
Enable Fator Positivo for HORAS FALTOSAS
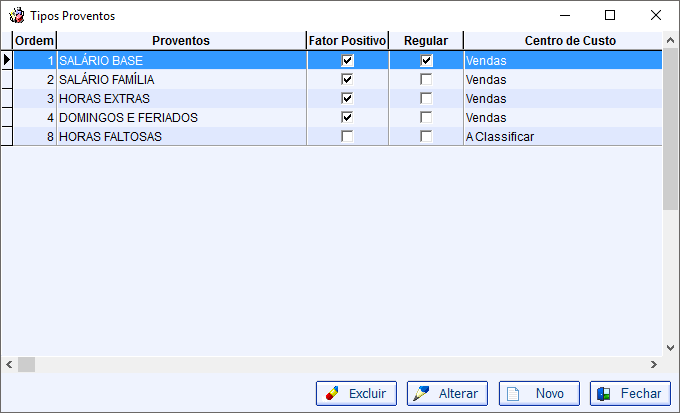[x=347, y=137]
